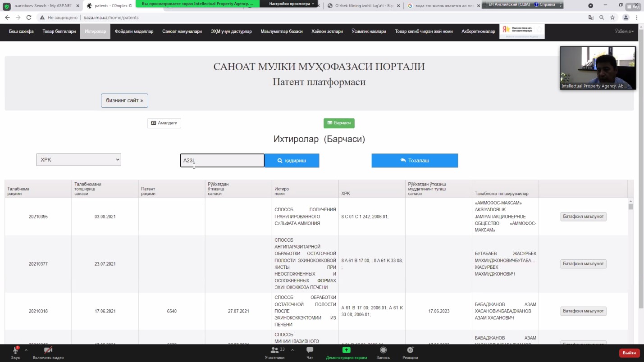The image size is (644, 362).
Task: Open the Zoom Chat (Чат) panel
Action: coord(310,350)
